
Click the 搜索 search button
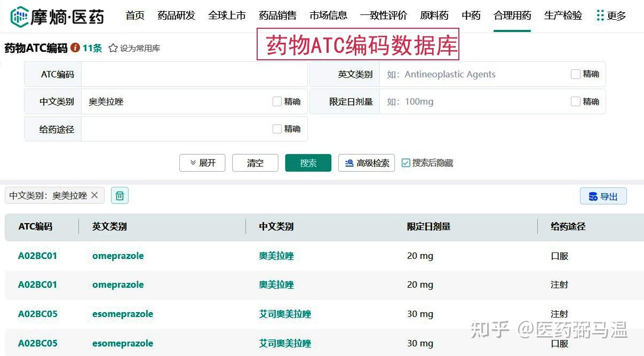(x=308, y=163)
